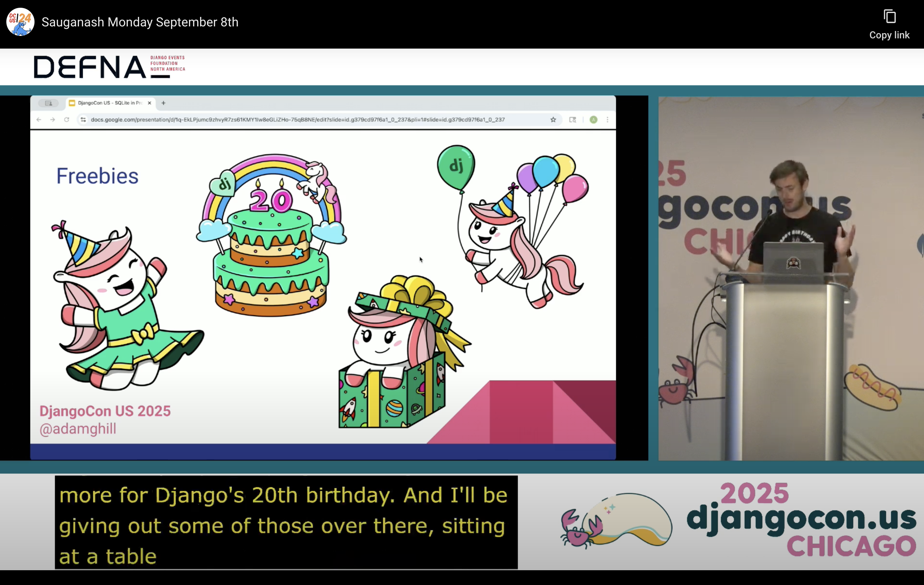Click the caption text about Django's 20th birthday
Screen dimensions: 924x585
pyautogui.click(x=286, y=522)
